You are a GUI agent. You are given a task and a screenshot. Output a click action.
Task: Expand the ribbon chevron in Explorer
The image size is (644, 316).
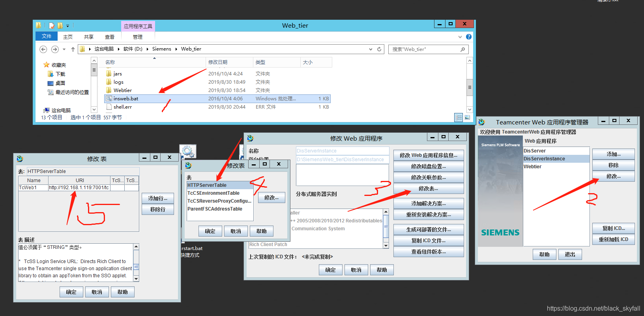click(460, 37)
